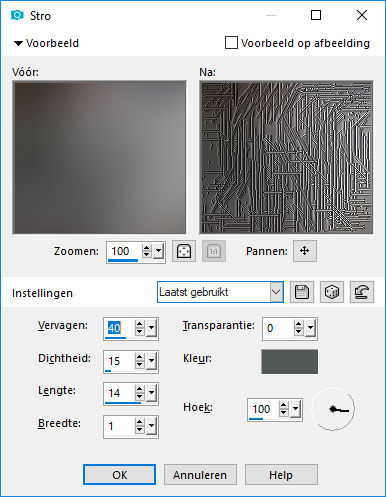The image size is (386, 497).
Task: Click the Pannen navigate cross icon
Action: pyautogui.click(x=305, y=251)
